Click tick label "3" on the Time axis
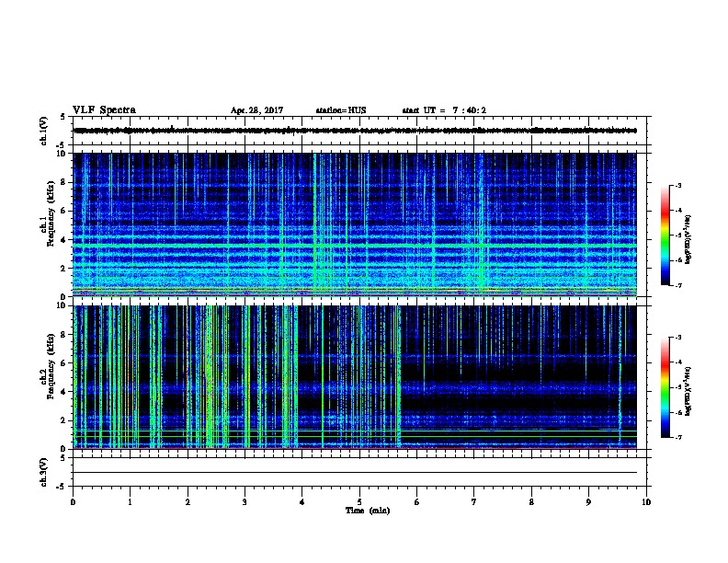 pos(245,502)
